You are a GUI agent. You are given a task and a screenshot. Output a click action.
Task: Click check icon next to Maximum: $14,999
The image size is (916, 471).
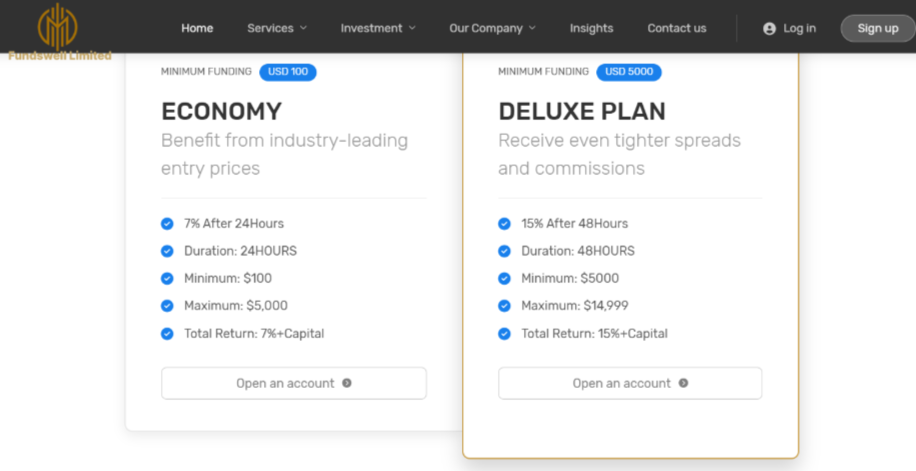[504, 306]
